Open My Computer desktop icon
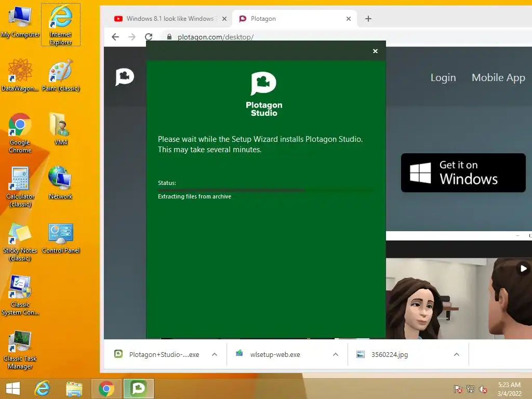 (20, 22)
